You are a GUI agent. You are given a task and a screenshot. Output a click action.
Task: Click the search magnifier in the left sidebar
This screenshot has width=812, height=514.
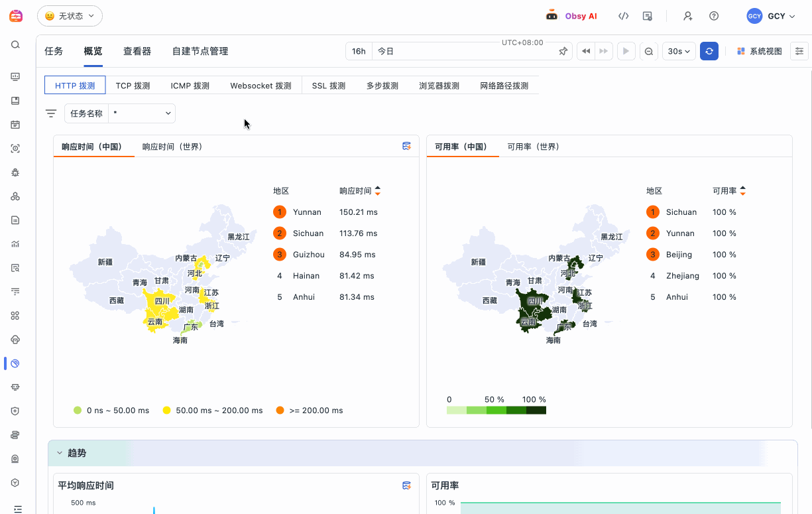pyautogui.click(x=15, y=45)
